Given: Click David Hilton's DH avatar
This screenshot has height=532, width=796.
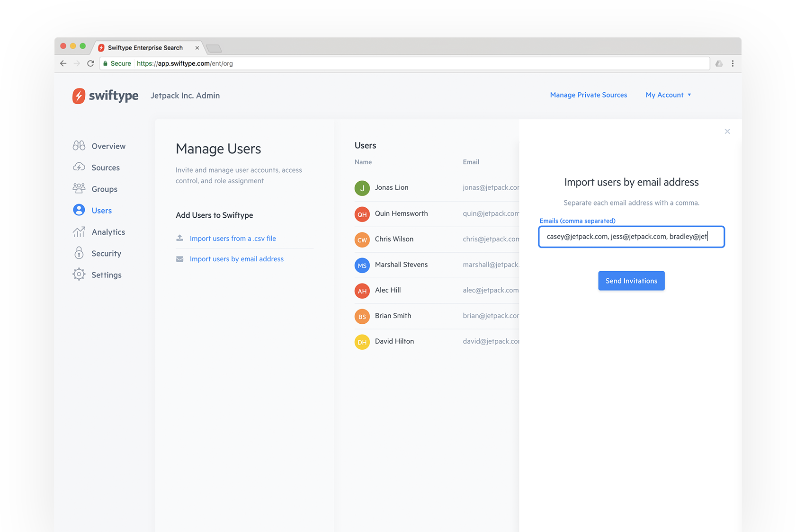Looking at the screenshot, I should 362,342.
